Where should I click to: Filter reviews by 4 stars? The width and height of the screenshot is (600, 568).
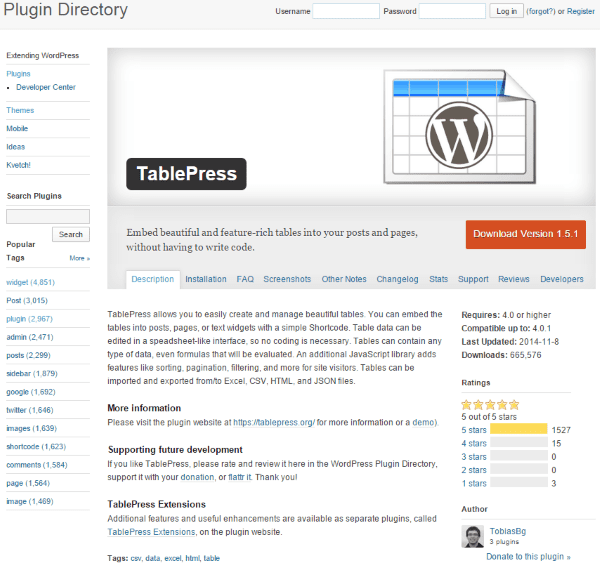pyautogui.click(x=474, y=443)
